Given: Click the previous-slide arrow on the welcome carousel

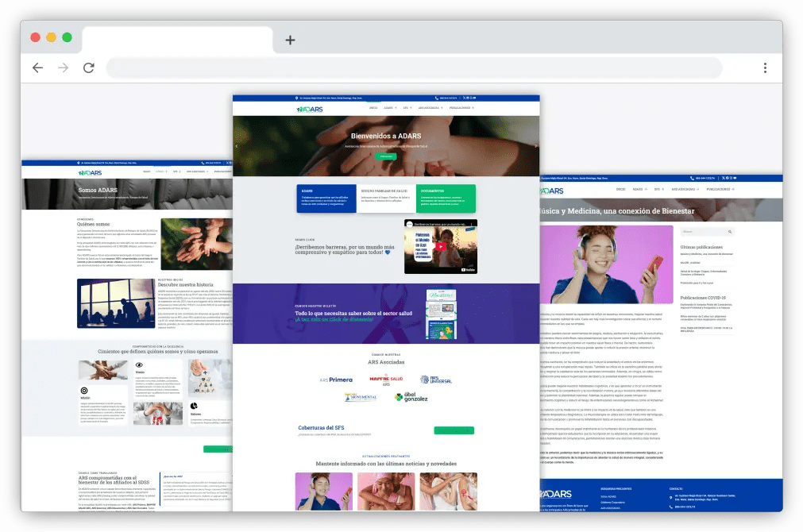Looking at the screenshot, I should [x=235, y=146].
